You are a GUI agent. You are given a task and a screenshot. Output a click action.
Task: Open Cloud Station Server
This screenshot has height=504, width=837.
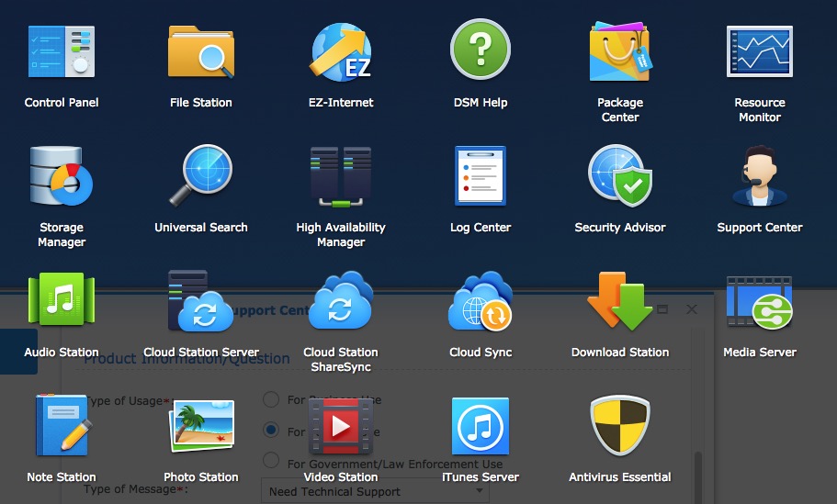point(200,300)
